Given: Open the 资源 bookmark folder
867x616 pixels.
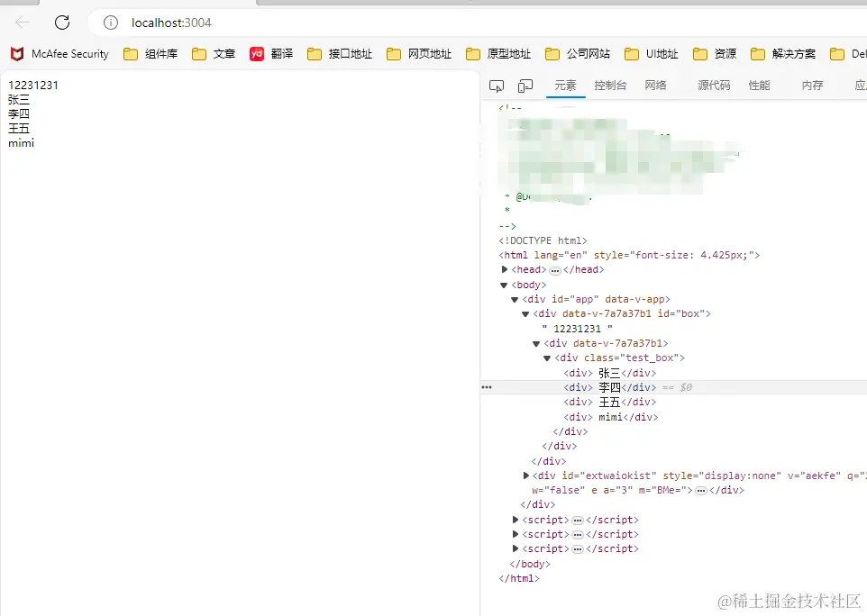Looking at the screenshot, I should (x=715, y=54).
